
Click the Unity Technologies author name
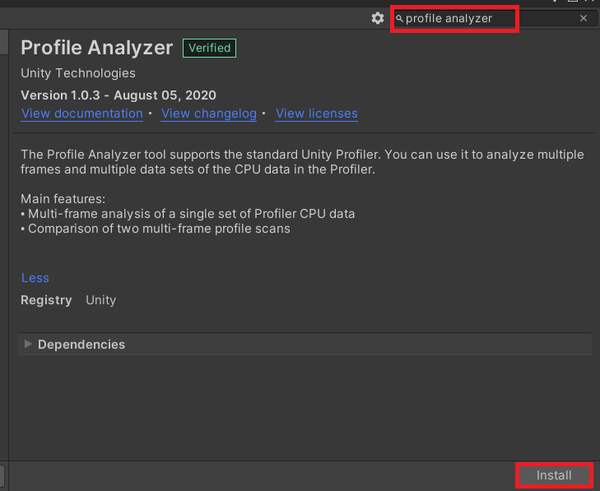(78, 73)
